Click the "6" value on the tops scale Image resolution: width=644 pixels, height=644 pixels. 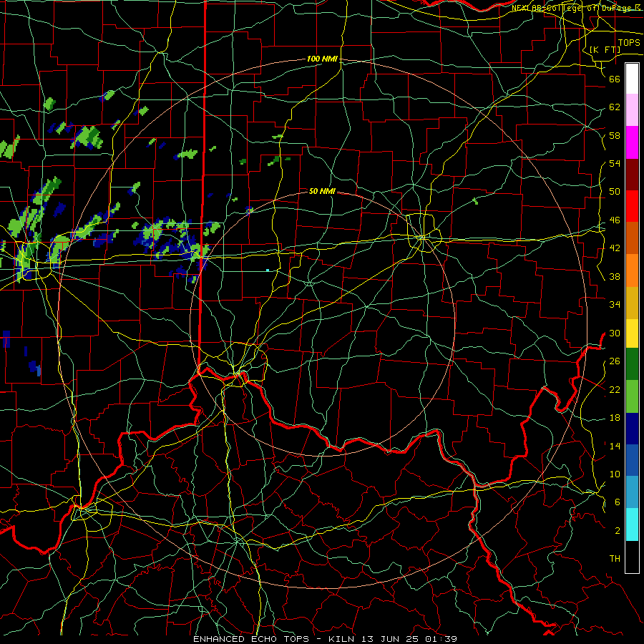coord(618,502)
